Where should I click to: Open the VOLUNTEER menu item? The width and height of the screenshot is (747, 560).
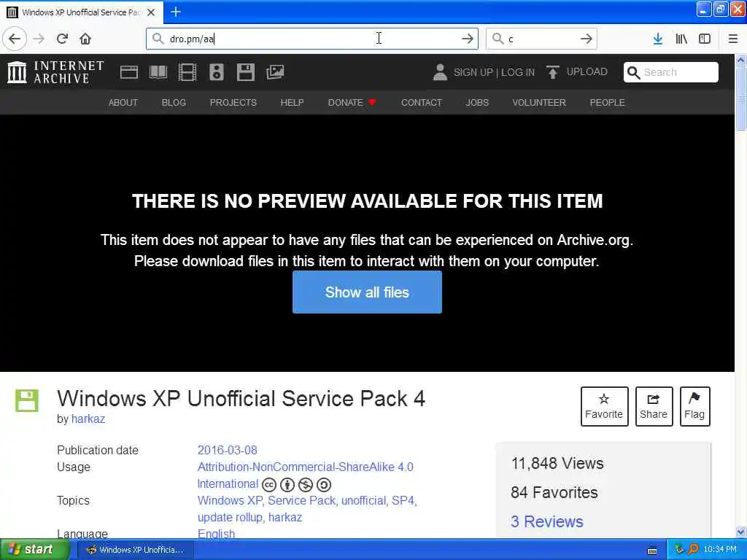click(x=539, y=102)
